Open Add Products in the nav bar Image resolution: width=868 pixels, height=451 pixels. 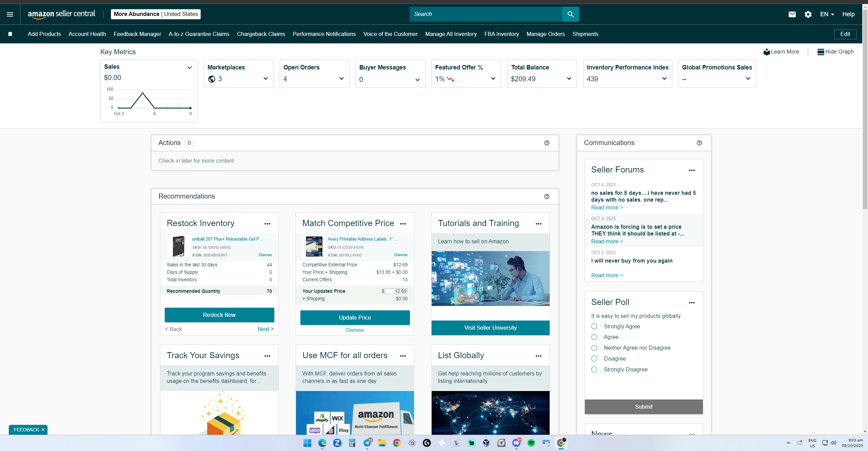pyautogui.click(x=44, y=34)
